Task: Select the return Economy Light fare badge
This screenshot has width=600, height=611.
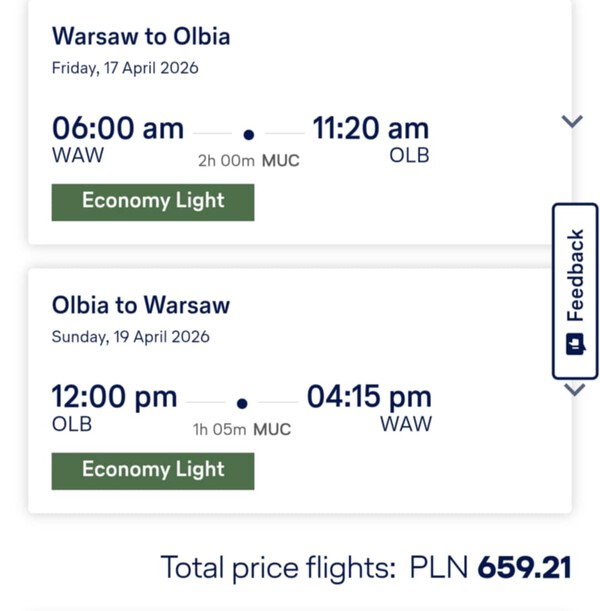Action: point(153,471)
